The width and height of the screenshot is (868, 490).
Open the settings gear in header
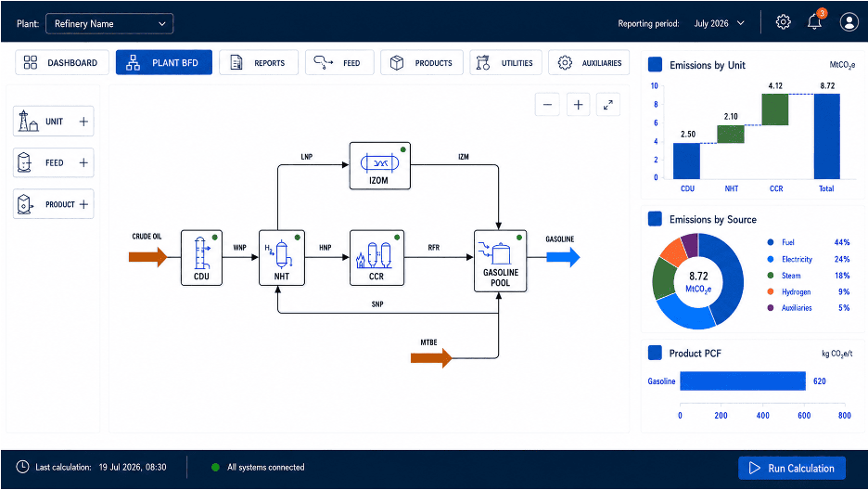click(783, 22)
